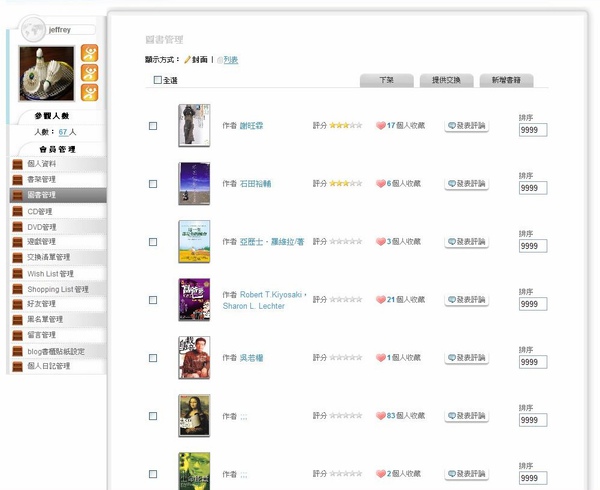Click 排序 input for 吳若權 book
The width and height of the screenshot is (600, 490).
click(x=533, y=362)
